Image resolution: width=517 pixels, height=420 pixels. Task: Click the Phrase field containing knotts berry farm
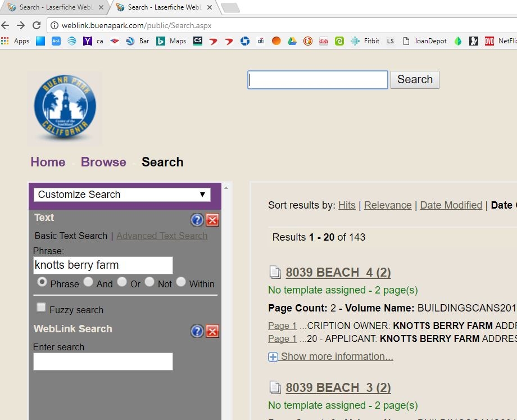coord(103,265)
